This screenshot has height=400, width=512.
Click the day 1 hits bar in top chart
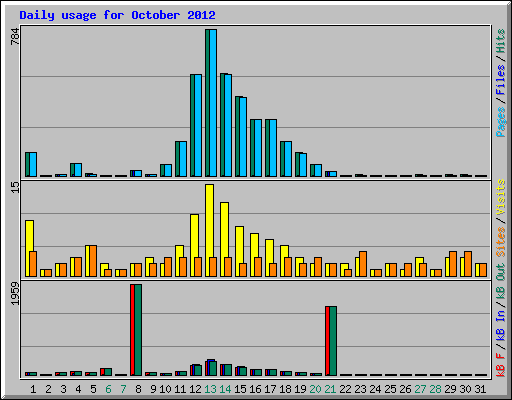pyautogui.click(x=27, y=164)
